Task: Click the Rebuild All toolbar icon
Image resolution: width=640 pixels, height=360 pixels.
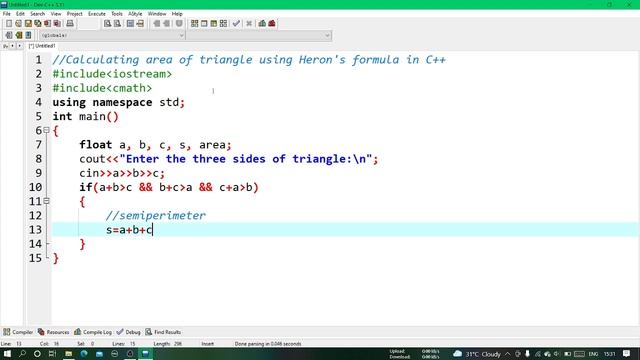Action: click(x=223, y=24)
